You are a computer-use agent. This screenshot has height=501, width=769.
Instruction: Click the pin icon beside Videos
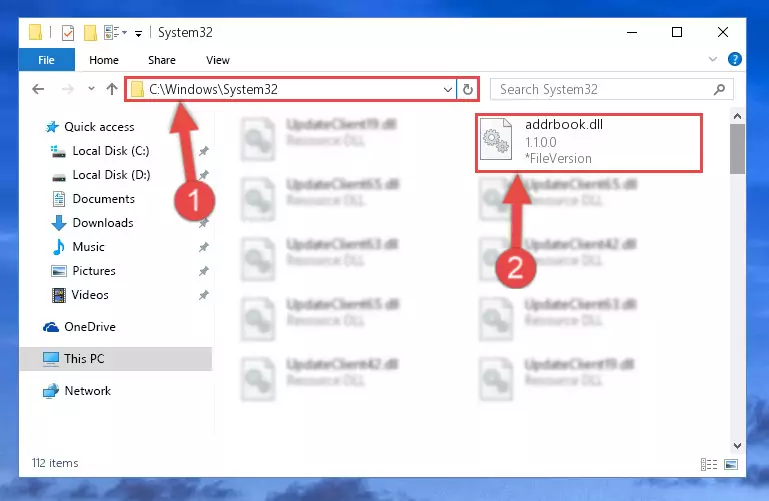click(204, 295)
